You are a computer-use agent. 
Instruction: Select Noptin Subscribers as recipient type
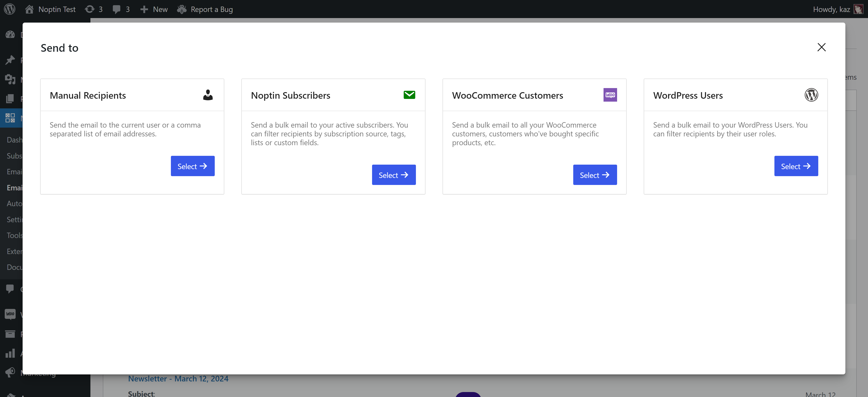(x=394, y=175)
